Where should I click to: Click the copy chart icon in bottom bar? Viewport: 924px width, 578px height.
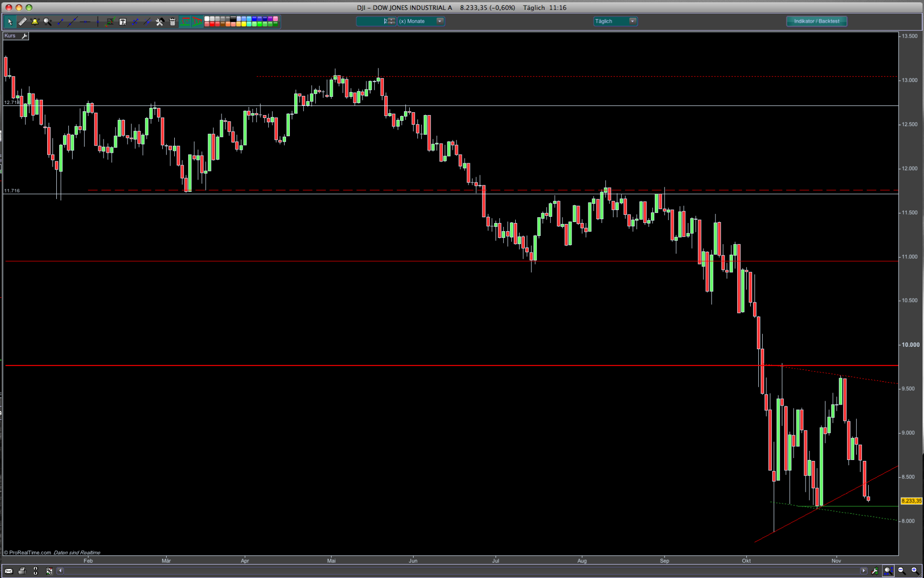[x=49, y=571]
